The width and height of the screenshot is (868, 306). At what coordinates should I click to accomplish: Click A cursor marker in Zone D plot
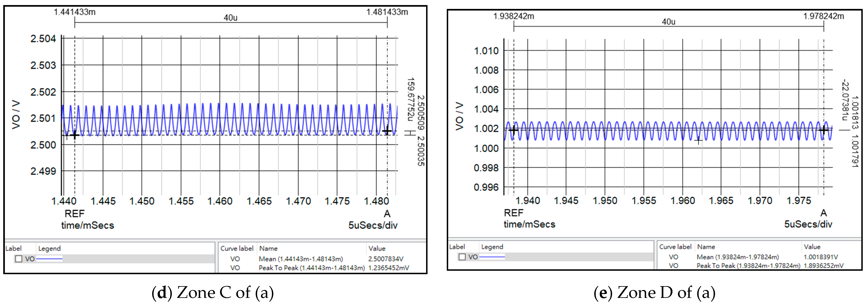[823, 130]
